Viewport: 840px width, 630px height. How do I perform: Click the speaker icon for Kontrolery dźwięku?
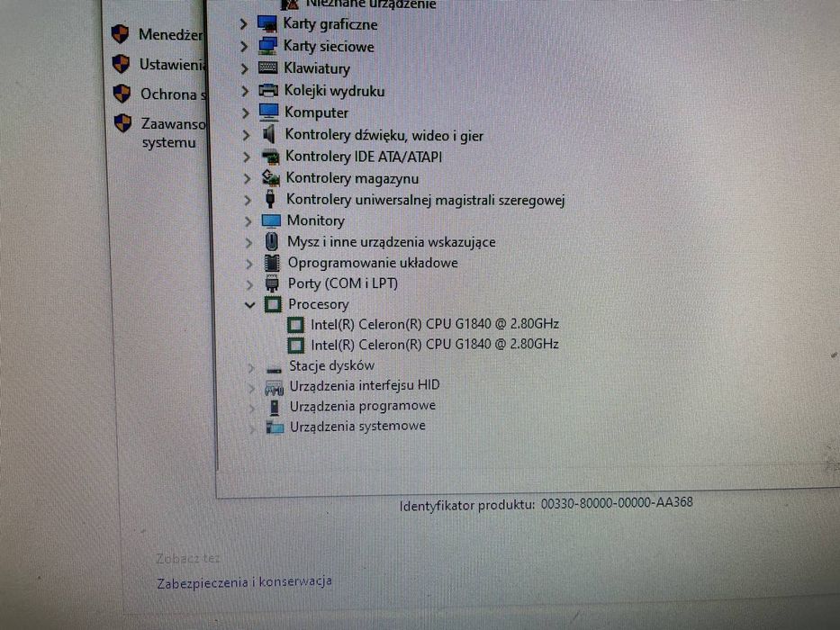point(269,134)
